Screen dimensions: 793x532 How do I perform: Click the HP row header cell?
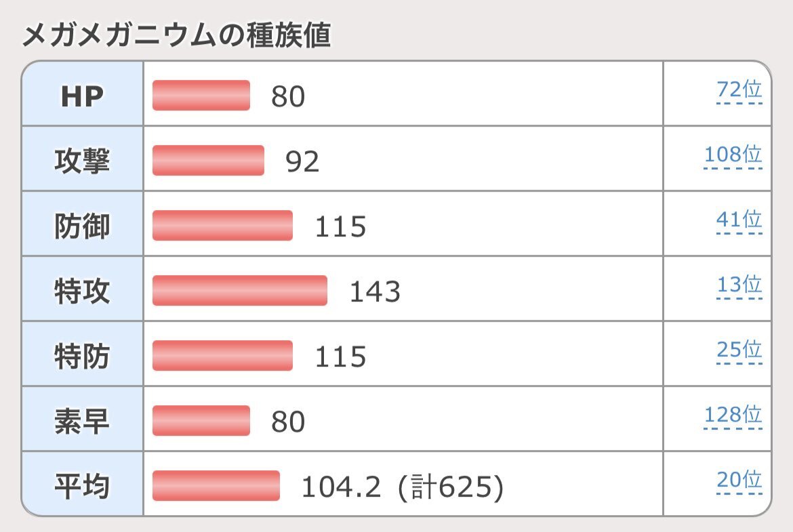(82, 96)
